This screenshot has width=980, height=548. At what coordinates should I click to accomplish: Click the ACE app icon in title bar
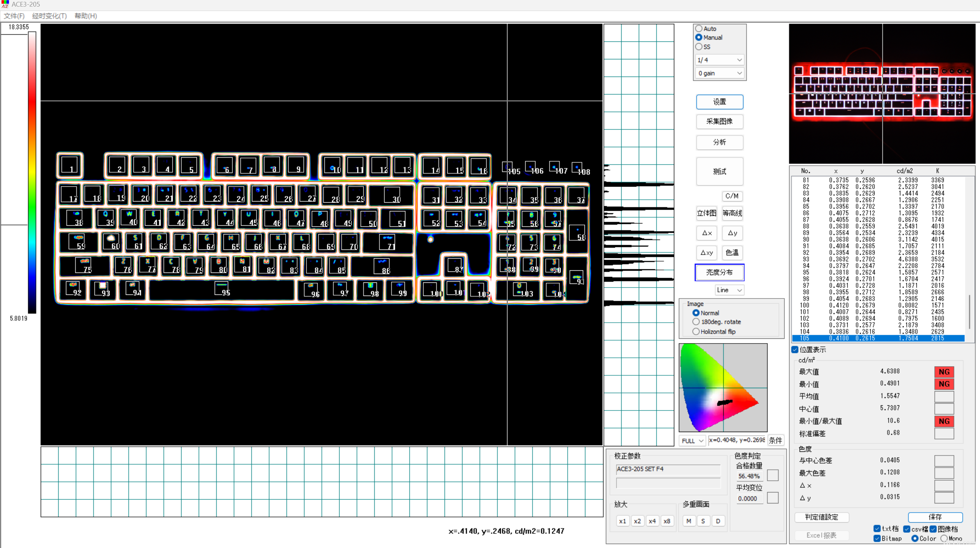[5, 4]
